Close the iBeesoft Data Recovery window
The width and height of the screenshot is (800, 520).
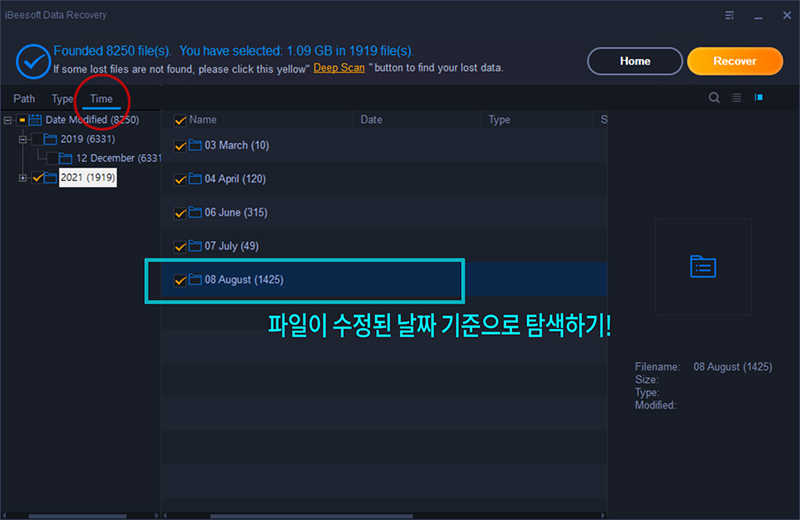[787, 15]
